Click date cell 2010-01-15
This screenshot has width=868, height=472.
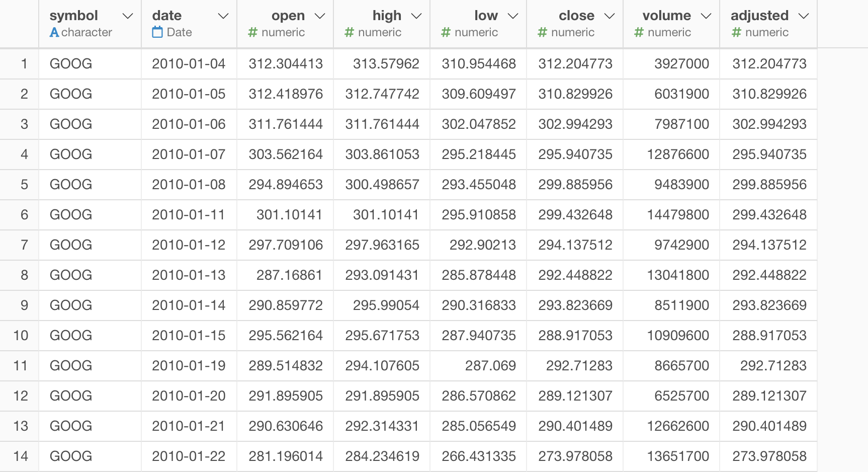[x=189, y=336]
